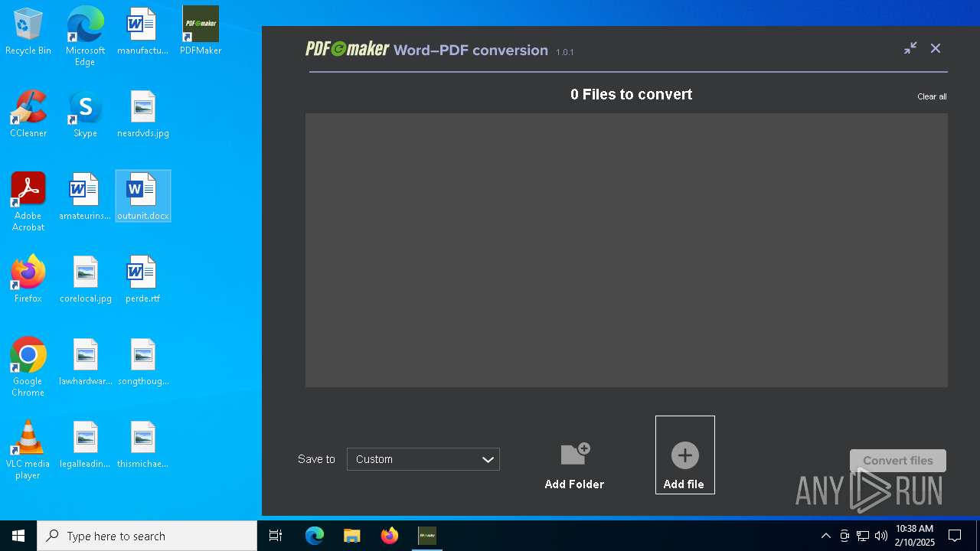Select the Skype desktop icon
Viewport: 980px width, 551px height.
[x=85, y=115]
